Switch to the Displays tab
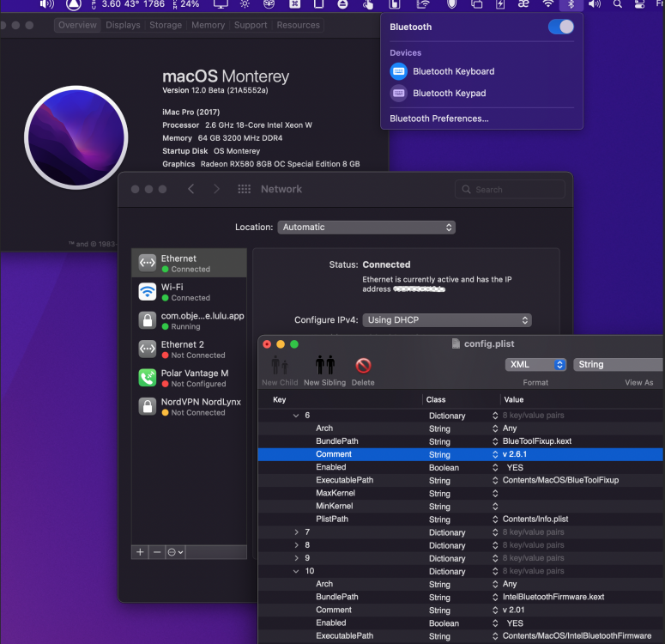 pyautogui.click(x=123, y=25)
